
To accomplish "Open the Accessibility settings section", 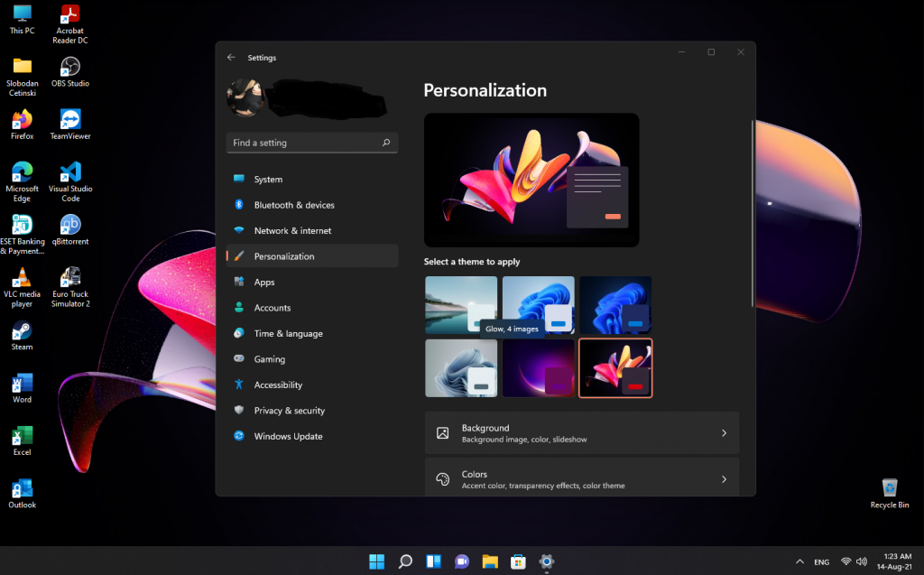I will coord(278,385).
